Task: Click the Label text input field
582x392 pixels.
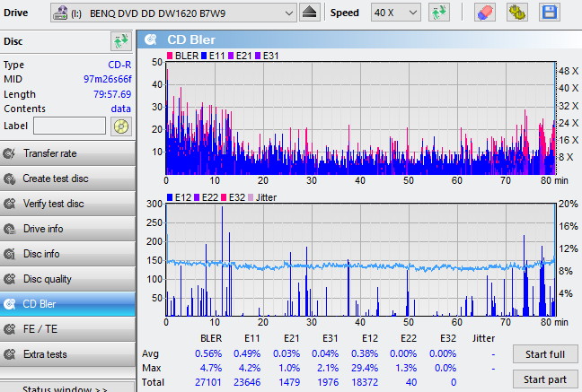Action: (x=69, y=126)
